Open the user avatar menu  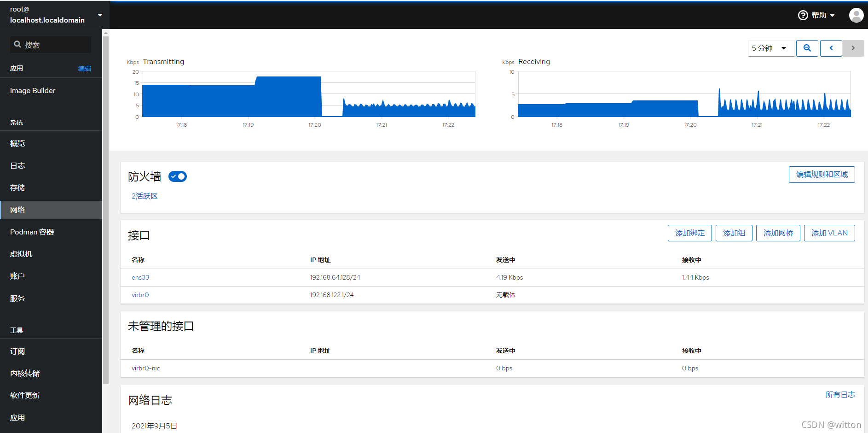(x=856, y=15)
